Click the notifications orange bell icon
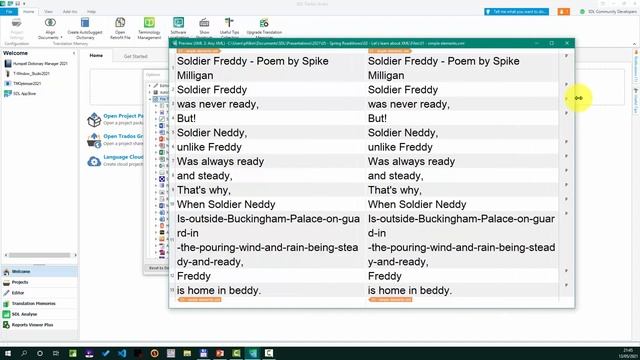 pyautogui.click(x=563, y=11)
